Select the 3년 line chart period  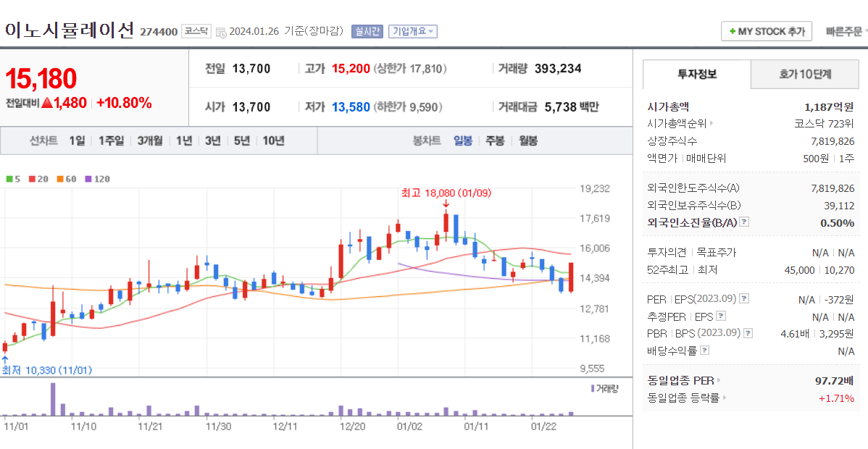tap(212, 140)
